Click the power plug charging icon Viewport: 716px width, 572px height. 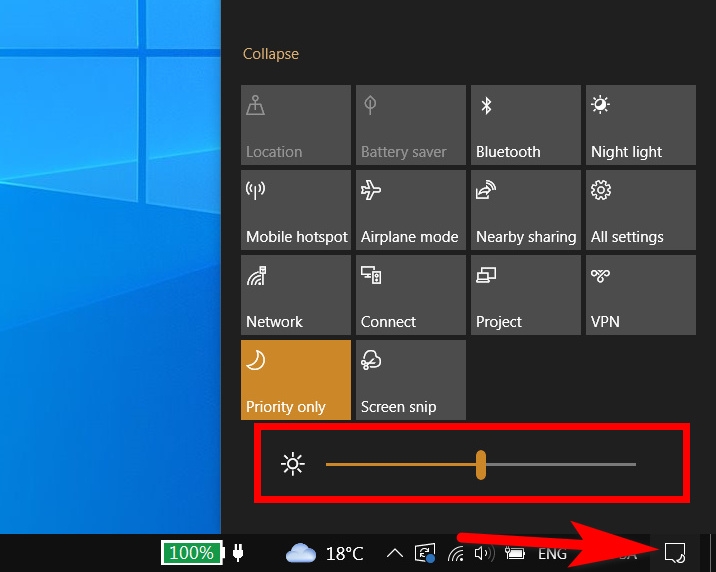(237, 552)
